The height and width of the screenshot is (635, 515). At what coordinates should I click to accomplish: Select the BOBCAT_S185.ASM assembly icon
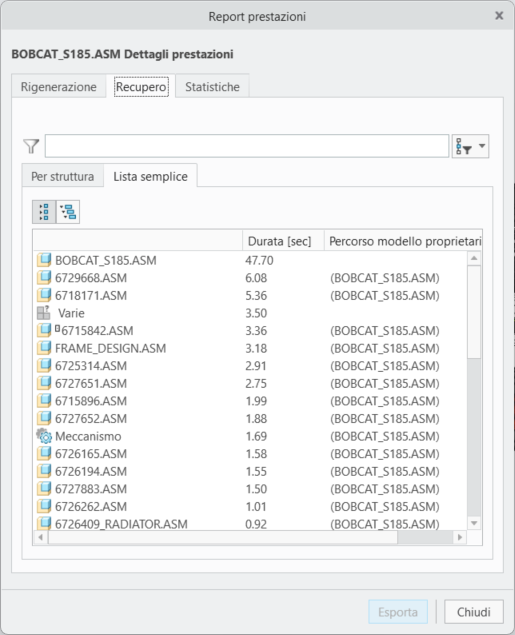click(44, 260)
